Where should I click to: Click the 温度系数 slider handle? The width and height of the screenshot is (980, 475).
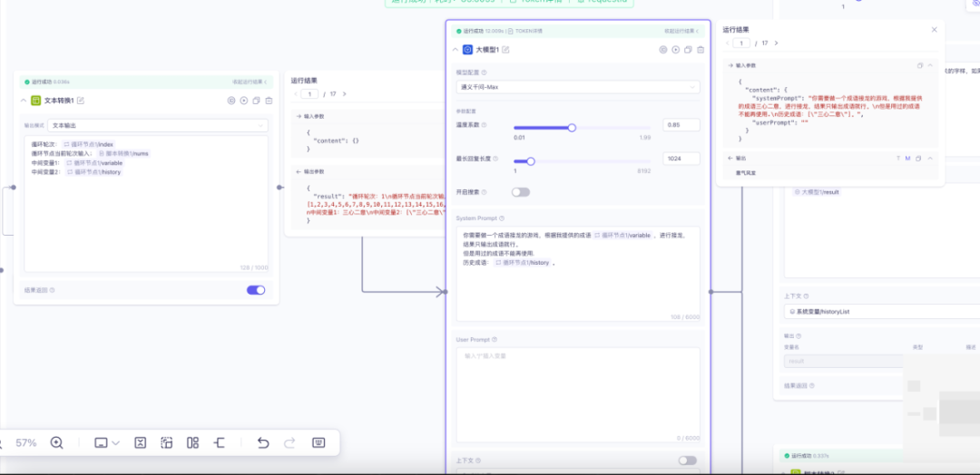tap(572, 128)
